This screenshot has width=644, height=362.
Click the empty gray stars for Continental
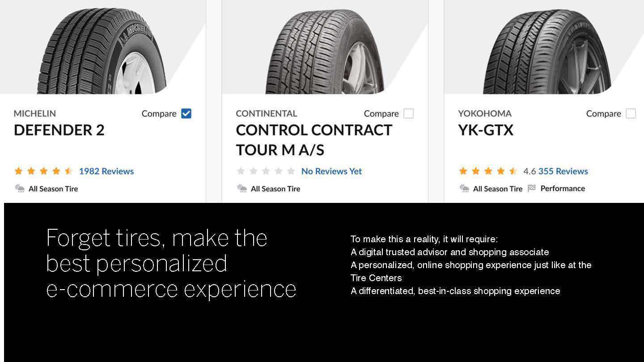coord(266,171)
